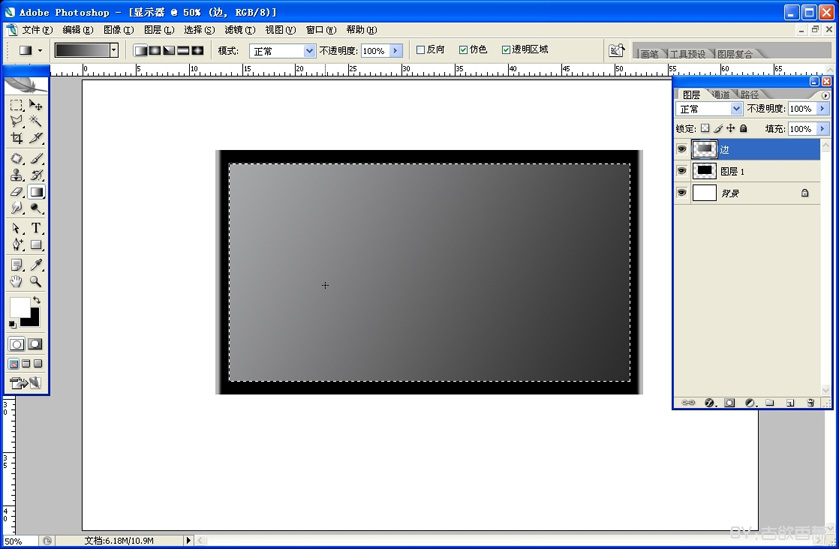Hide the 边 layer eye icon
Screen dimensions: 839x549
click(681, 149)
